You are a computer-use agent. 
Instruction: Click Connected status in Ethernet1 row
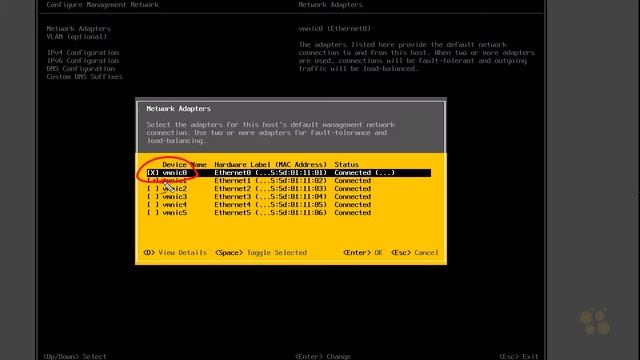click(x=353, y=181)
